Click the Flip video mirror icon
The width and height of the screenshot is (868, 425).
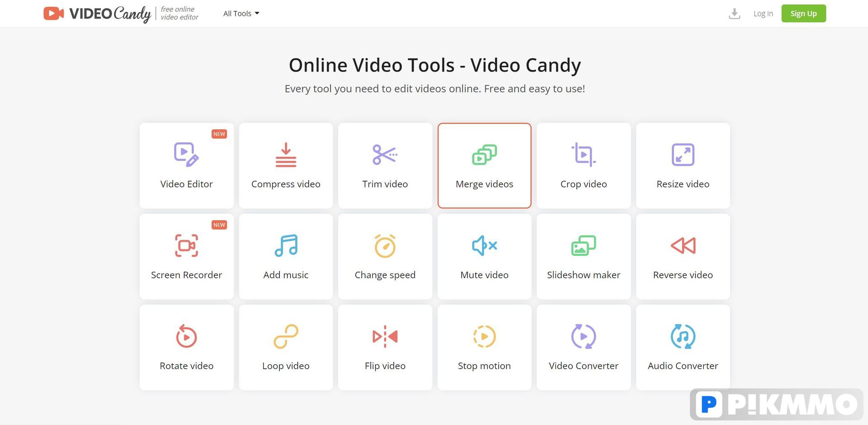point(385,336)
